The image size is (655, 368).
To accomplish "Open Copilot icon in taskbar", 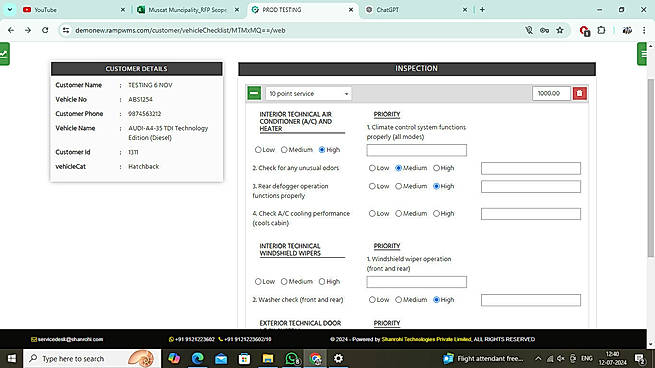I will click(174, 358).
